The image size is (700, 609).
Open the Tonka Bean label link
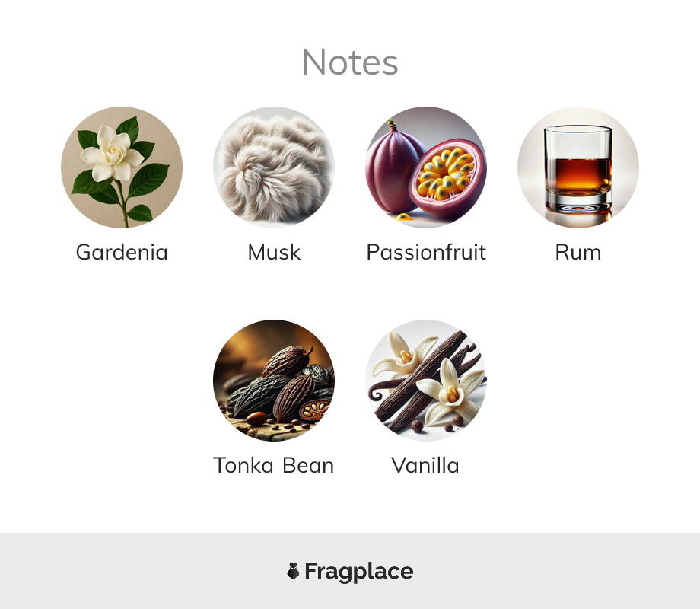point(274,465)
